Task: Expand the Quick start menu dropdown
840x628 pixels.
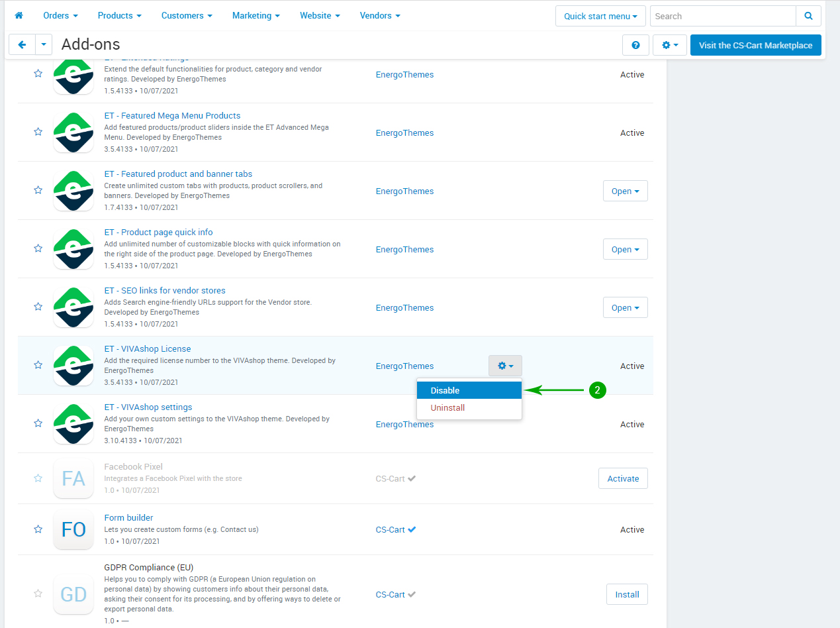Action: click(x=600, y=16)
